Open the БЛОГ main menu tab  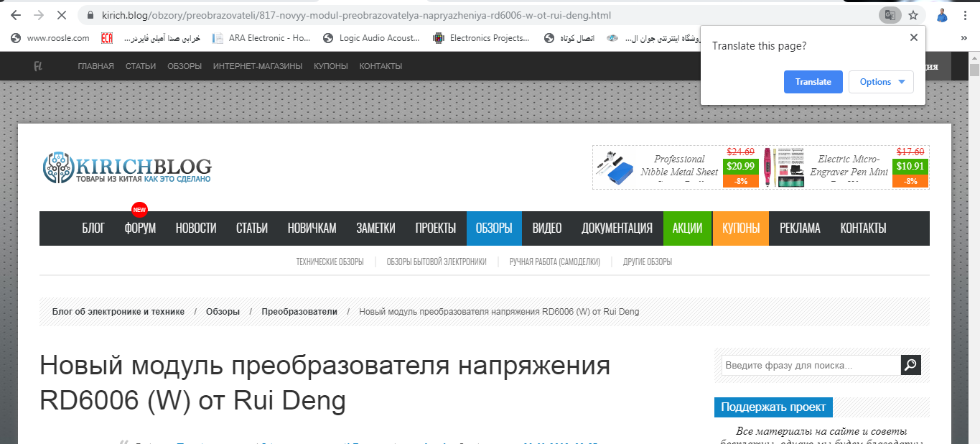click(x=93, y=228)
